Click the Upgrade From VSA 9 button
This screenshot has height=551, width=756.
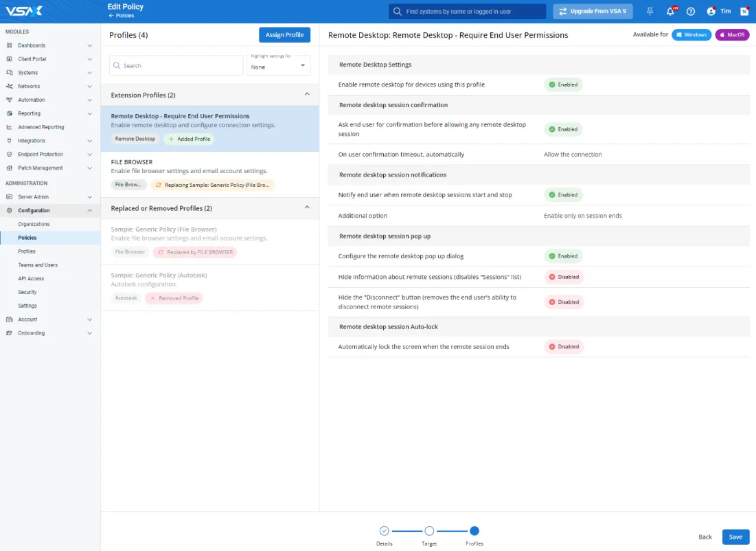(x=593, y=12)
